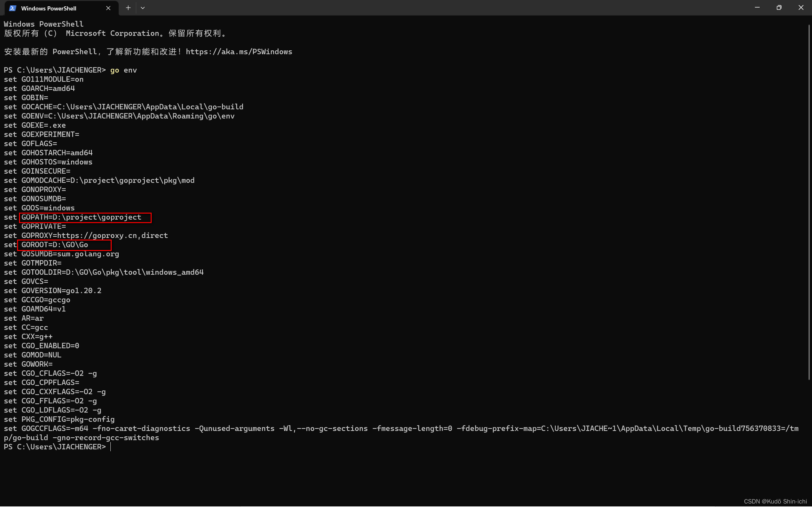812x507 pixels.
Task: Open a new tab with plus icon
Action: [128, 8]
